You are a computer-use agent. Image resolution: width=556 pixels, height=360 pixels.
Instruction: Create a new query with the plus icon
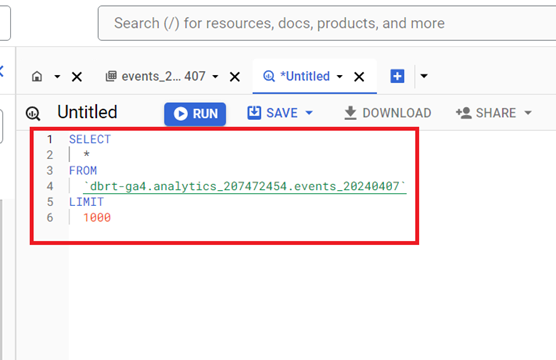click(x=397, y=76)
